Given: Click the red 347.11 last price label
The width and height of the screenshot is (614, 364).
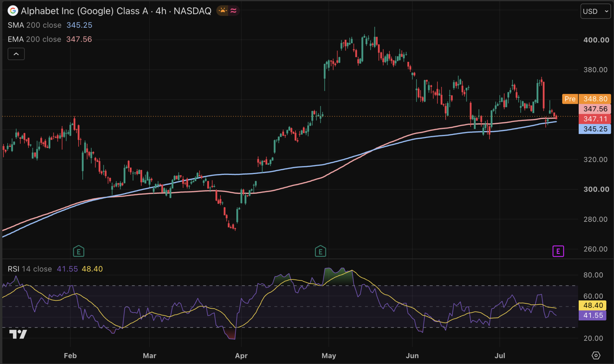Looking at the screenshot, I should click(595, 119).
